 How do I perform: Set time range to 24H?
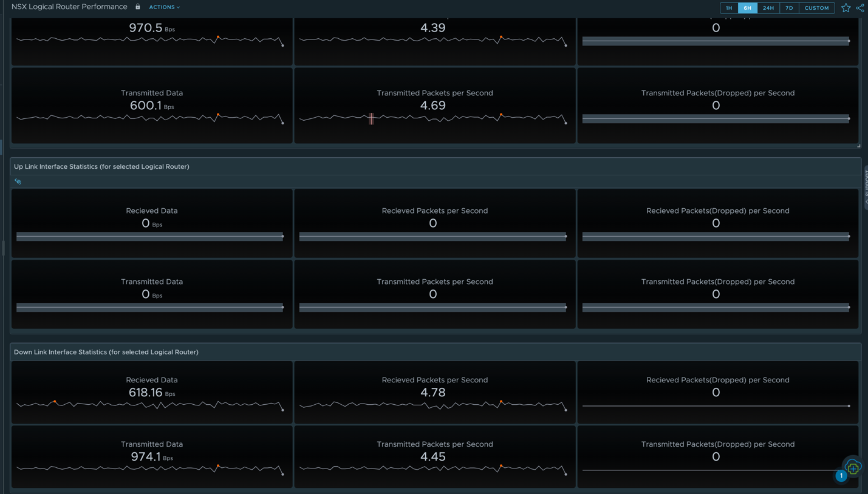(x=768, y=8)
